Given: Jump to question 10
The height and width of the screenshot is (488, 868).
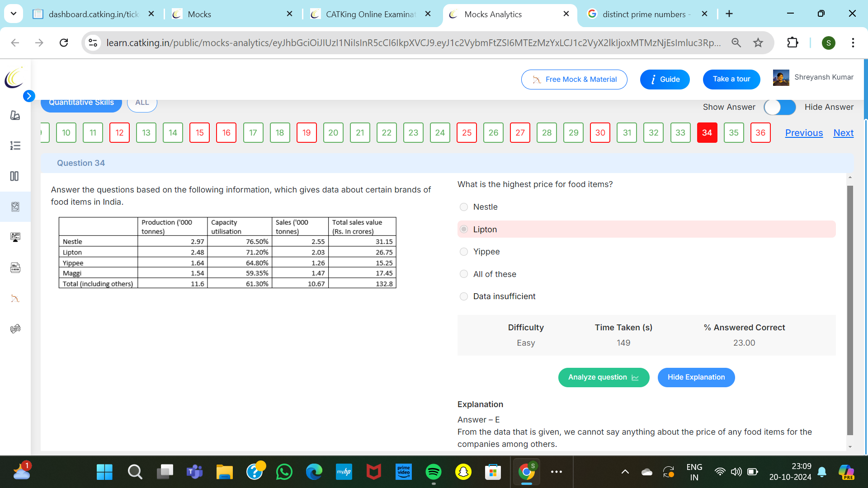Looking at the screenshot, I should [66, 133].
